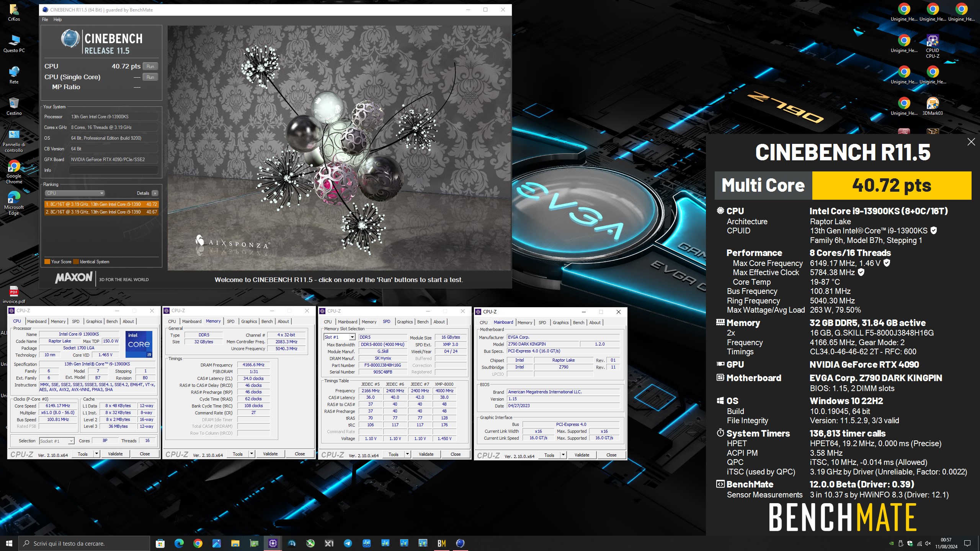Select the first ranking entry scoring 40.72

101,204
